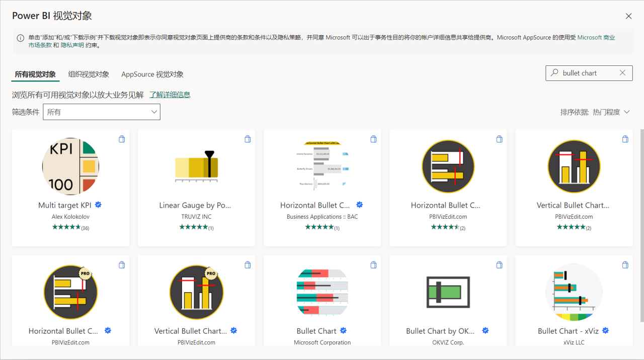The width and height of the screenshot is (644, 360).
Task: Click Business Applications :: BAC text
Action: pos(323,217)
